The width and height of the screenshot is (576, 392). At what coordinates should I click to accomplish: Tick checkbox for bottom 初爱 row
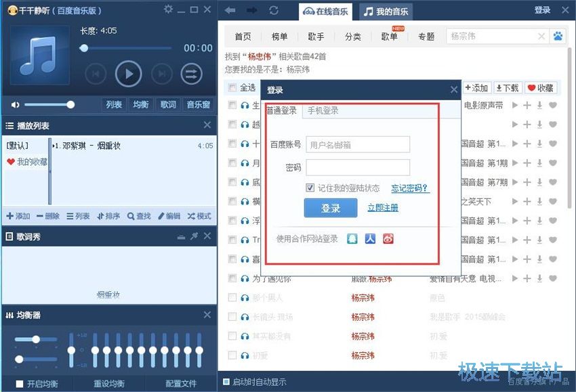tap(232, 355)
